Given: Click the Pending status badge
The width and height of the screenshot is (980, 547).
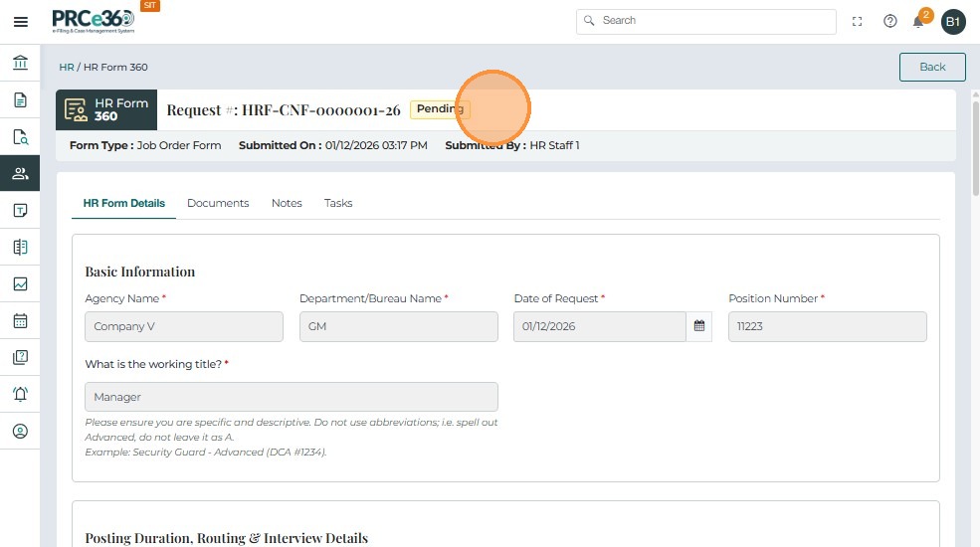Looking at the screenshot, I should coord(440,109).
